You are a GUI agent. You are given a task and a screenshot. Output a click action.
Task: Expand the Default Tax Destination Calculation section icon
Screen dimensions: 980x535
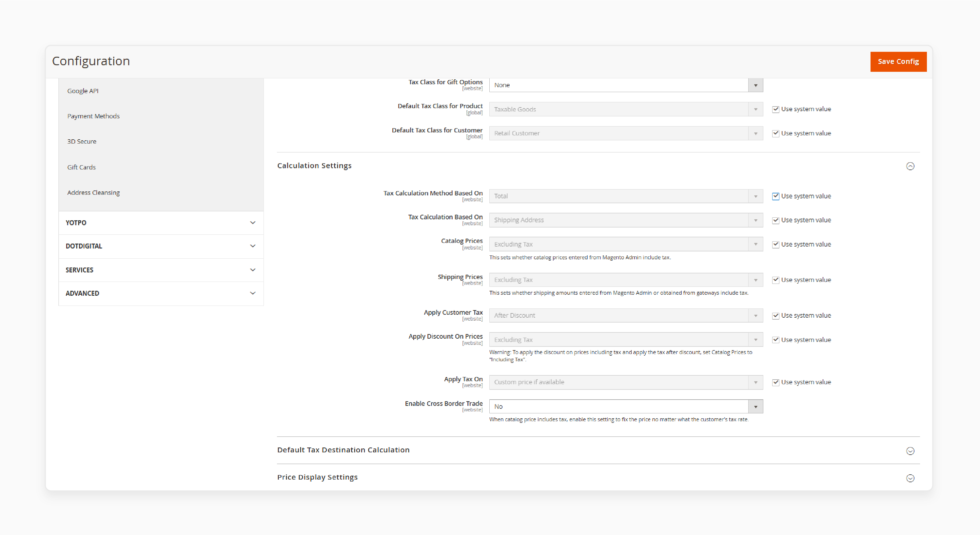[x=910, y=451]
